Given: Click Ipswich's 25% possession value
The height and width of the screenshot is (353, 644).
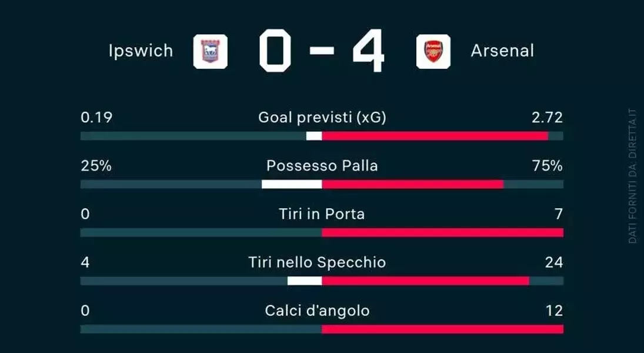Looking at the screenshot, I should coord(96,166).
